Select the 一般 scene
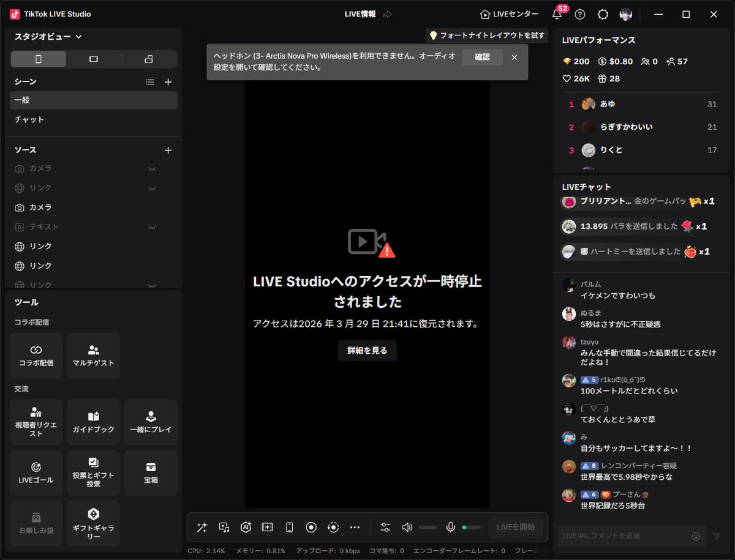Image resolution: width=735 pixels, height=560 pixels. [94, 100]
